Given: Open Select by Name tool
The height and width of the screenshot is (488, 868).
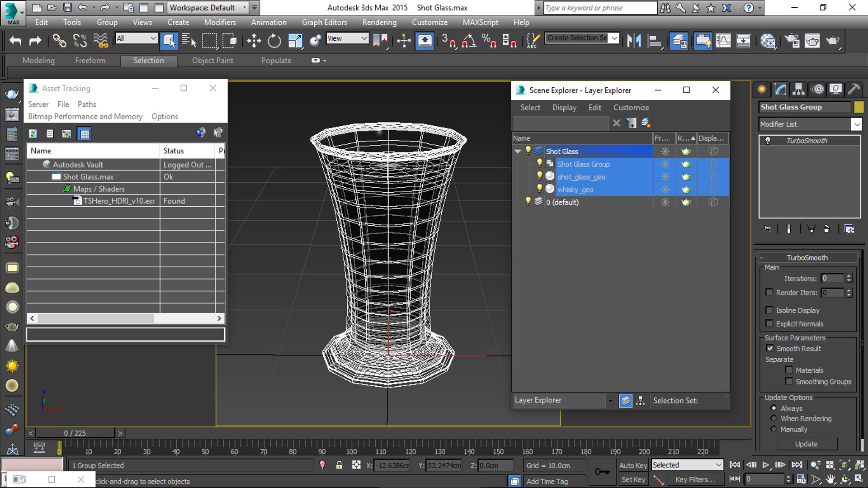Looking at the screenshot, I should pyautogui.click(x=189, y=41).
